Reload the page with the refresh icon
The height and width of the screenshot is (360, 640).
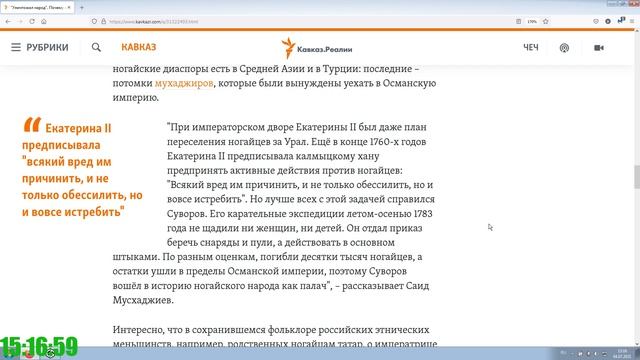point(32,21)
